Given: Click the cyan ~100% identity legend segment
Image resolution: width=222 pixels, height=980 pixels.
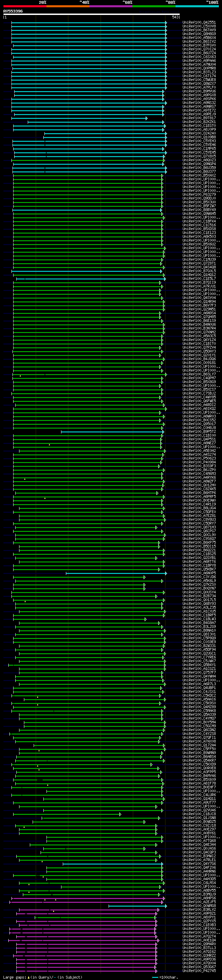Looking at the screenshot, I should 197,6.
